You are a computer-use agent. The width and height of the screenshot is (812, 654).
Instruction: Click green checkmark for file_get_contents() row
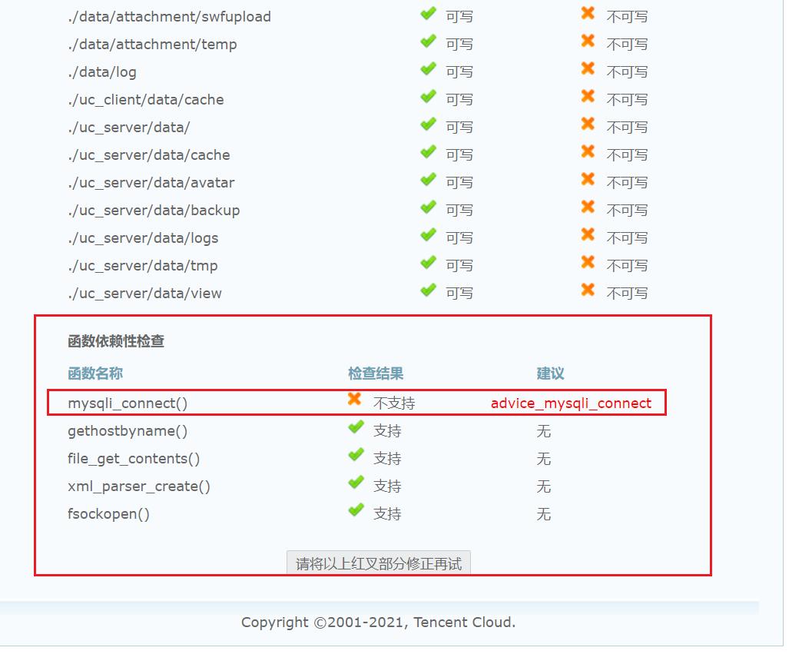(355, 456)
